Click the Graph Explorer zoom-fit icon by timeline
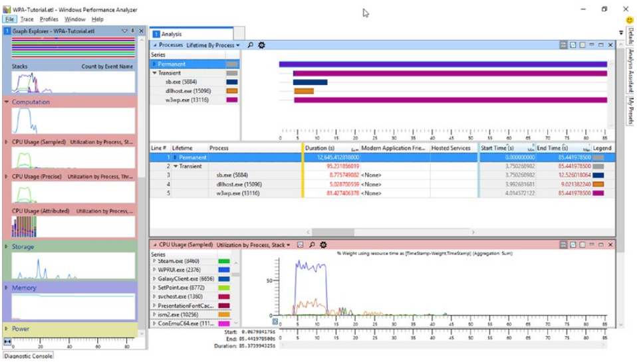The image size is (637, 364). (x=7, y=341)
